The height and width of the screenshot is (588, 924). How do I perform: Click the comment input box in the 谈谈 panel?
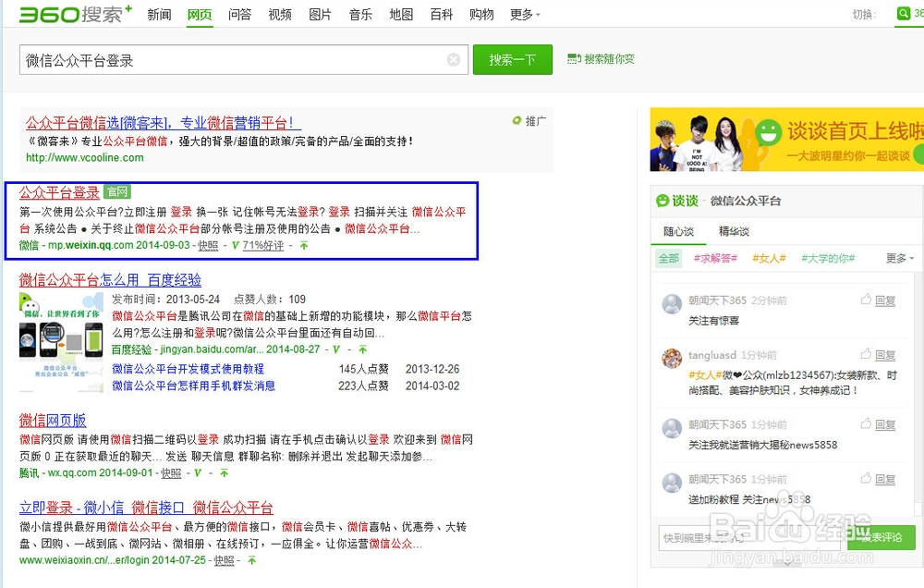click(x=739, y=537)
